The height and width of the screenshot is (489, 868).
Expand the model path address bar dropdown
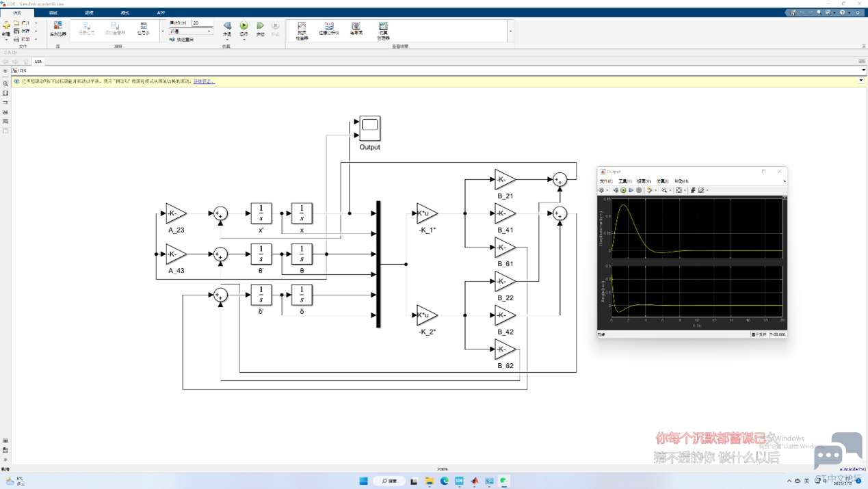pyautogui.click(x=863, y=70)
